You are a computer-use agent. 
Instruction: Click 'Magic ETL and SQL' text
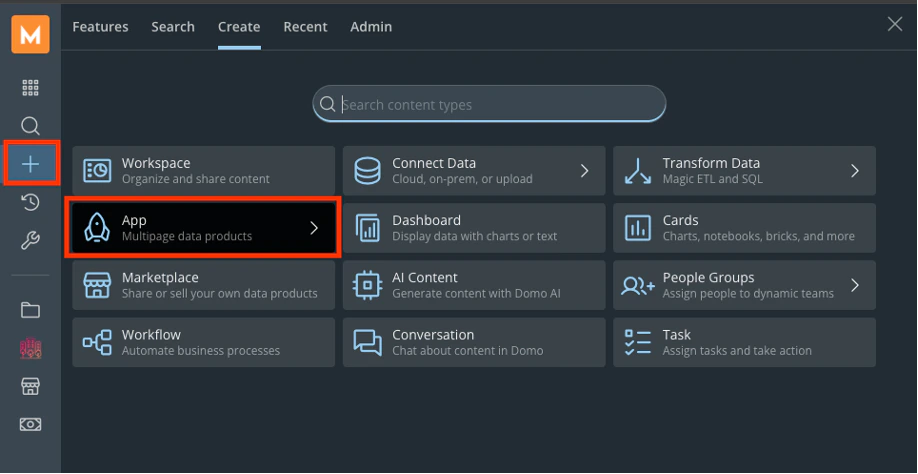tap(713, 179)
